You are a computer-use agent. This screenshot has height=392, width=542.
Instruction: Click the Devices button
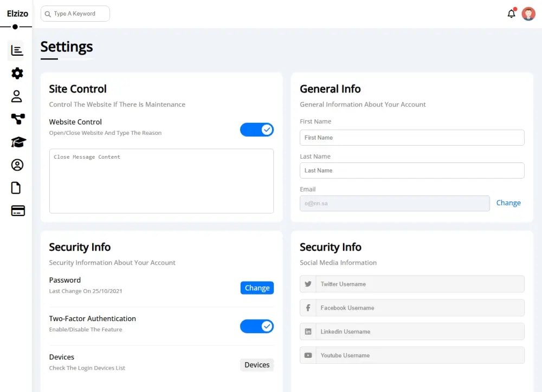257,365
